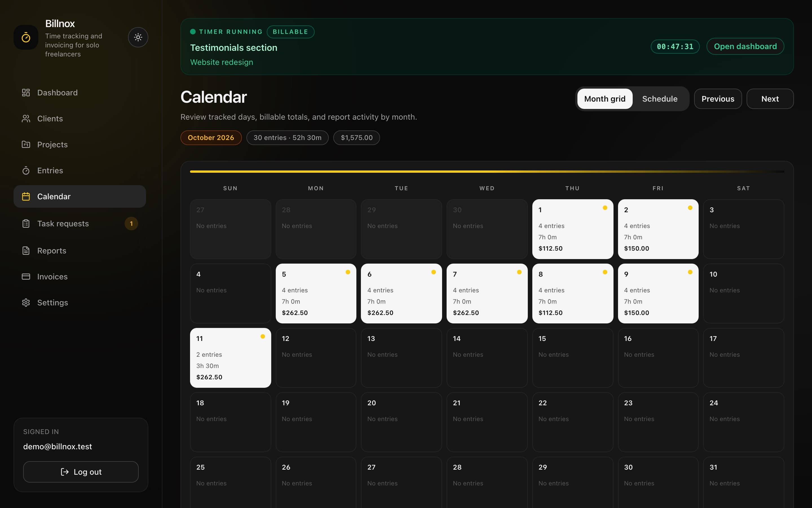Go to the Previous month
Image resolution: width=812 pixels, height=508 pixels.
pyautogui.click(x=718, y=99)
